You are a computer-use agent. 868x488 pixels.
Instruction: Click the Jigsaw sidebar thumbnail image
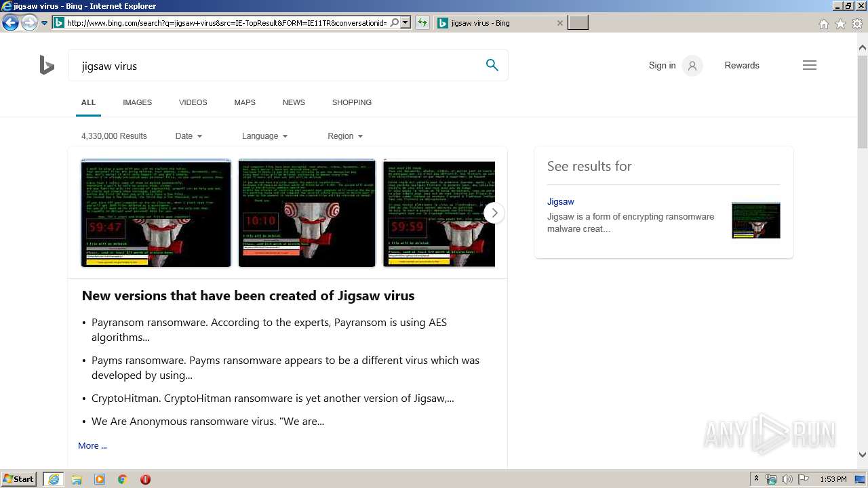pos(756,220)
